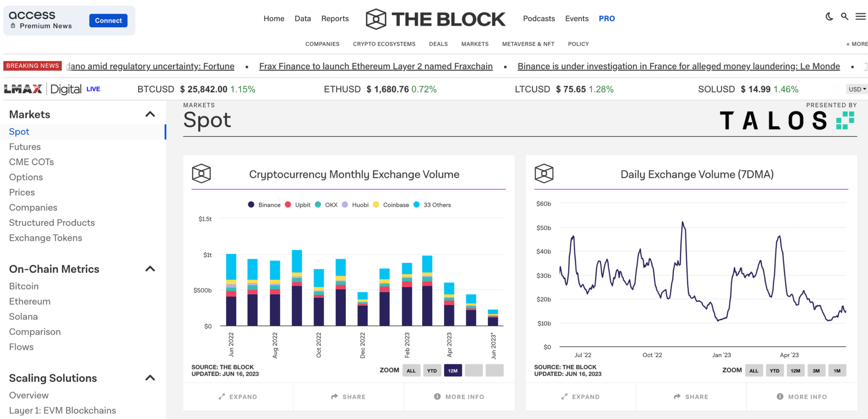The image size is (868, 419).
Task: Click the search magnifier icon in the header
Action: pyautogui.click(x=844, y=16)
